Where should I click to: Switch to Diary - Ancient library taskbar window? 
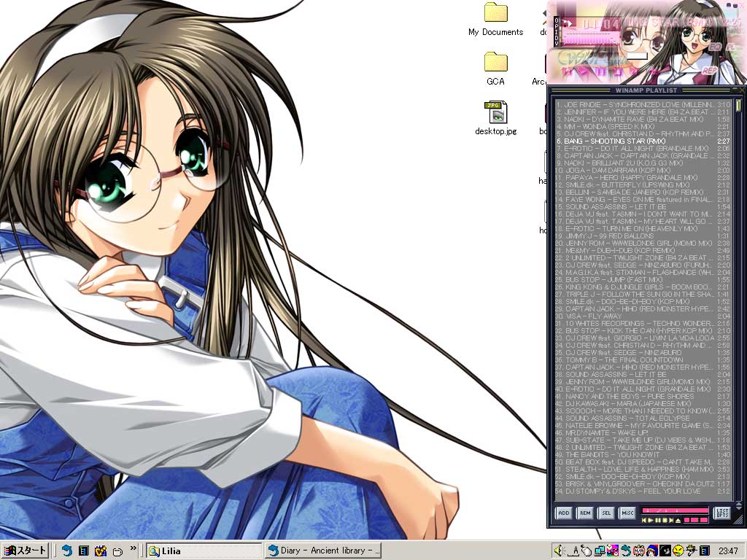pos(323,551)
